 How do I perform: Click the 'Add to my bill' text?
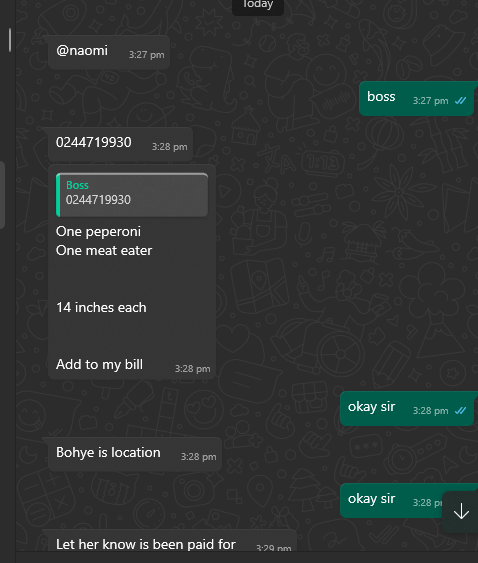click(99, 364)
